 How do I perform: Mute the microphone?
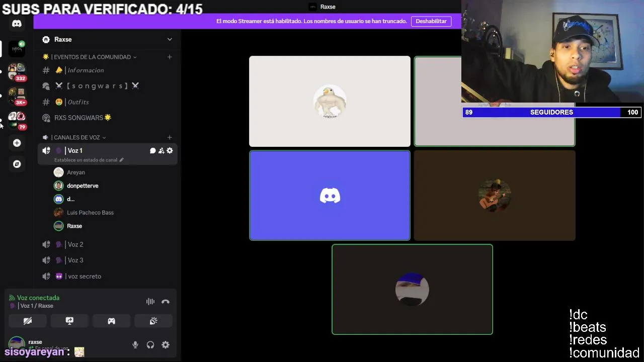click(135, 345)
